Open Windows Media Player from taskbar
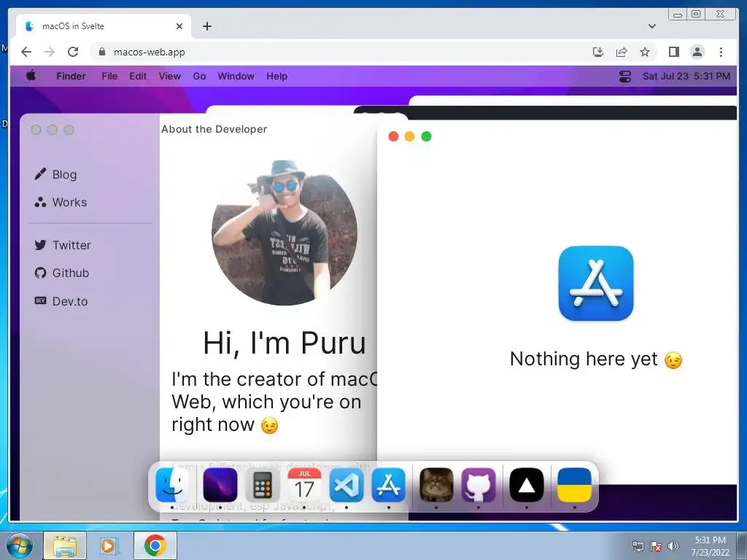Image resolution: width=747 pixels, height=560 pixels. click(109, 545)
